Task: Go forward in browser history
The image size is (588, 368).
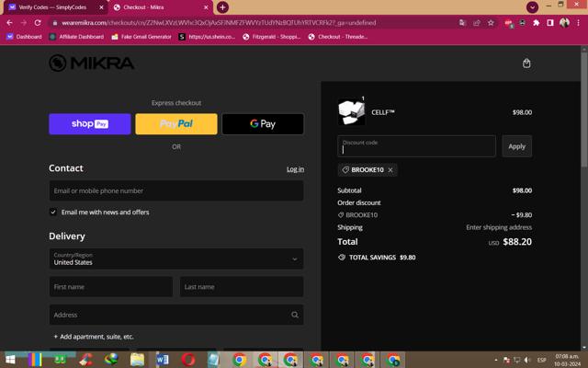Action: 23,22
